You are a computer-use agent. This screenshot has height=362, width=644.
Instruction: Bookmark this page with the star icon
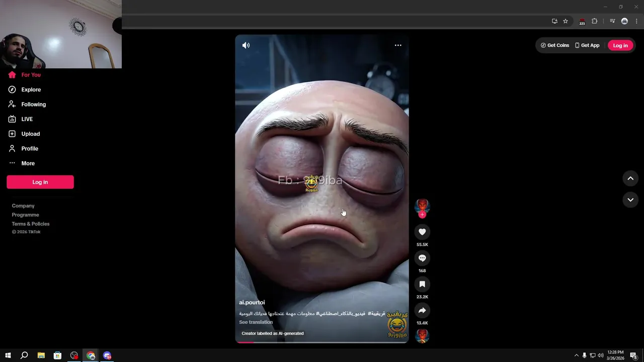[x=566, y=21]
